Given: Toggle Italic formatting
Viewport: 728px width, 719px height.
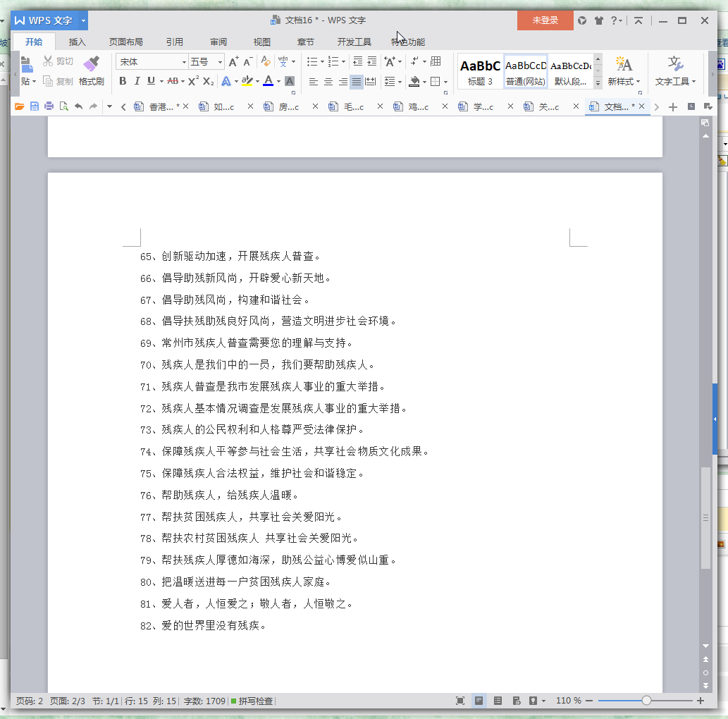Looking at the screenshot, I should (x=137, y=81).
